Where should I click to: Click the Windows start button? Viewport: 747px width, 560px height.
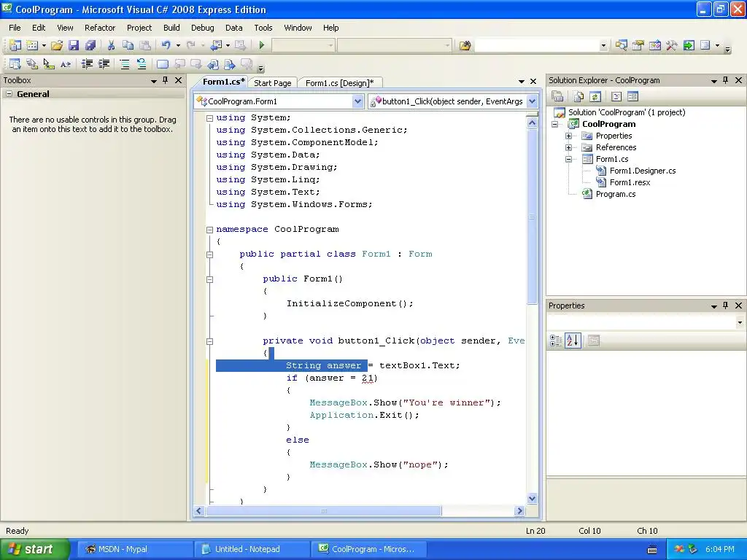34,549
